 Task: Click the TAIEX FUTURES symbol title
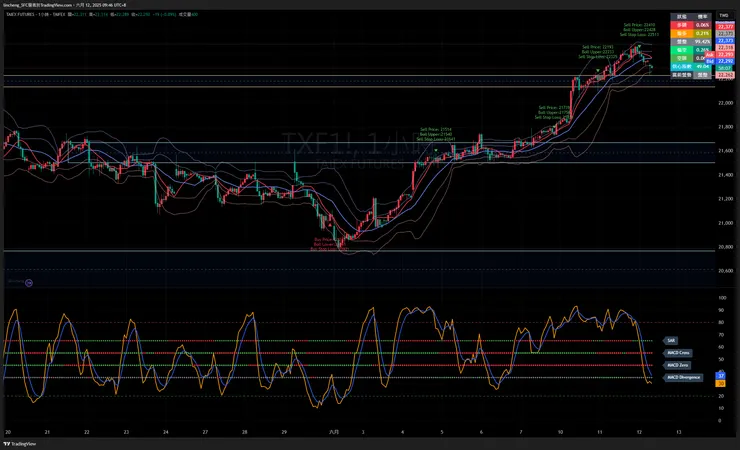20,15
